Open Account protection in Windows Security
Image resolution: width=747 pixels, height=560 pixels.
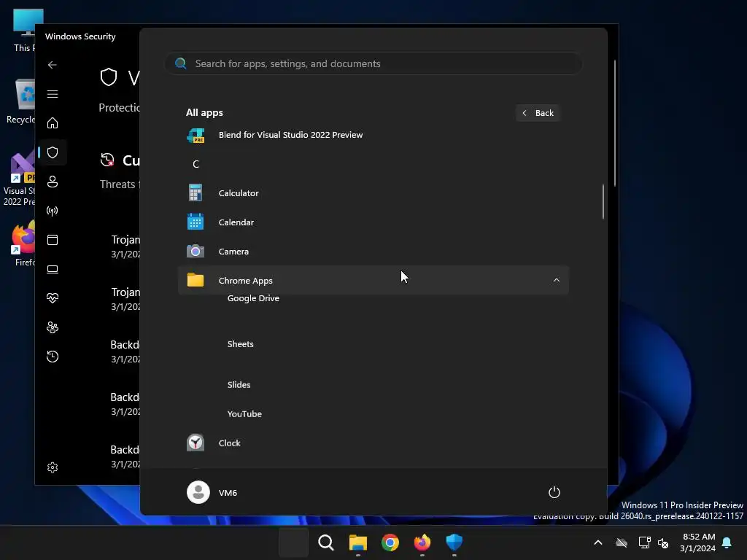point(53,182)
